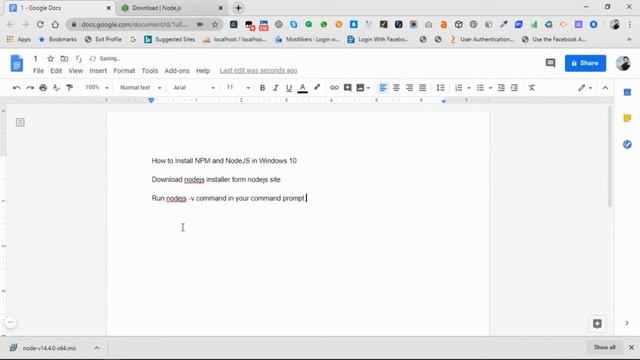Click the blue Share button
Image resolution: width=640 pixels, height=360 pixels.
(585, 63)
